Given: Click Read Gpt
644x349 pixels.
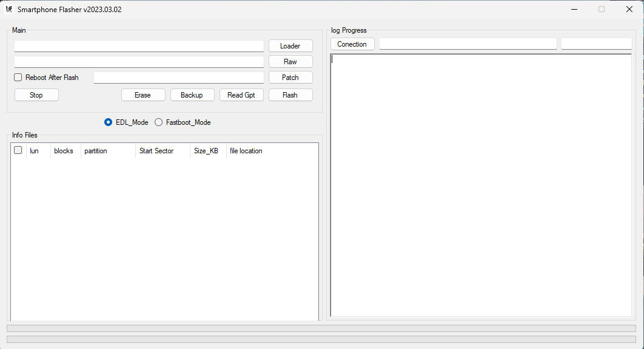Looking at the screenshot, I should [241, 95].
